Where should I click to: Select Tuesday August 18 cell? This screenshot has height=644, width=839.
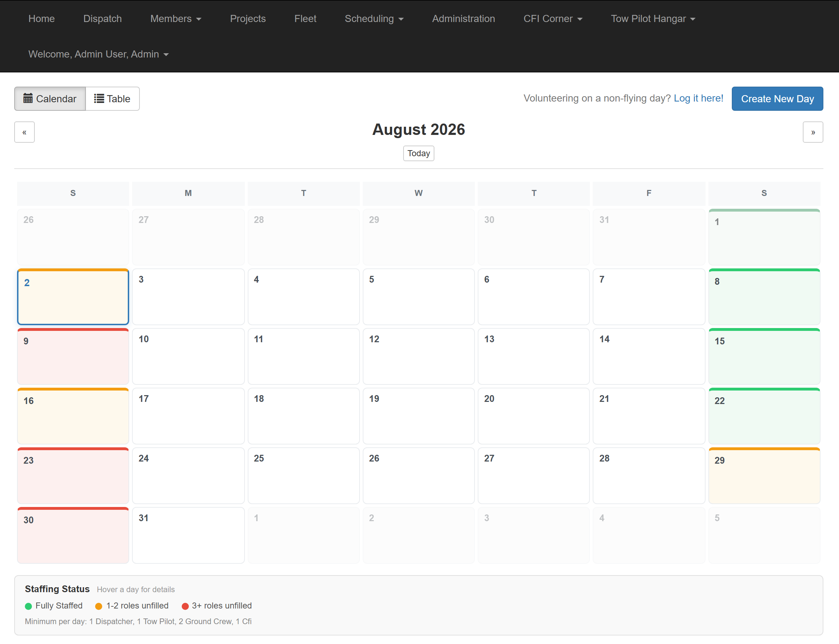(303, 416)
